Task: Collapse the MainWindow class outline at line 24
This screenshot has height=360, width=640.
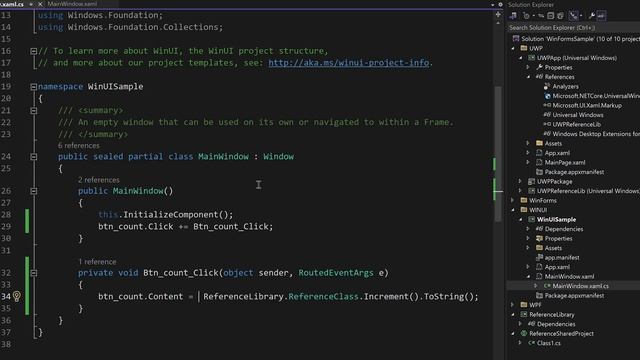Action: tap(33, 157)
